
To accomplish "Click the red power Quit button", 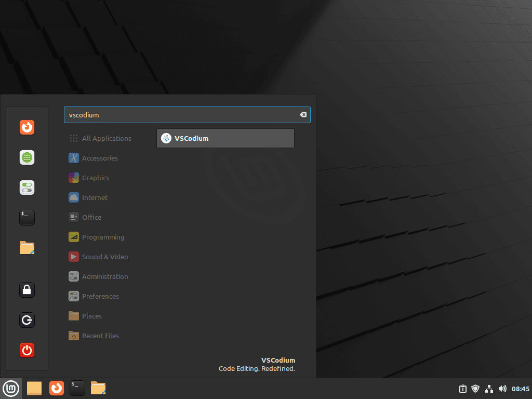I will pos(27,350).
